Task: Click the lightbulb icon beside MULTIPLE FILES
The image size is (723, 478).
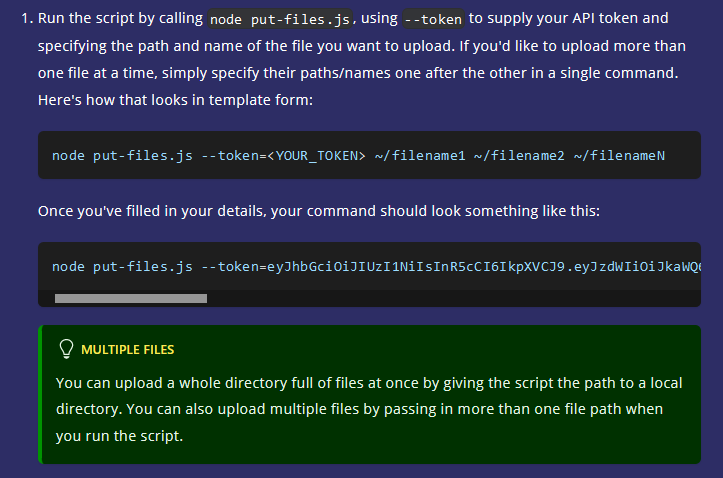Action: click(67, 349)
